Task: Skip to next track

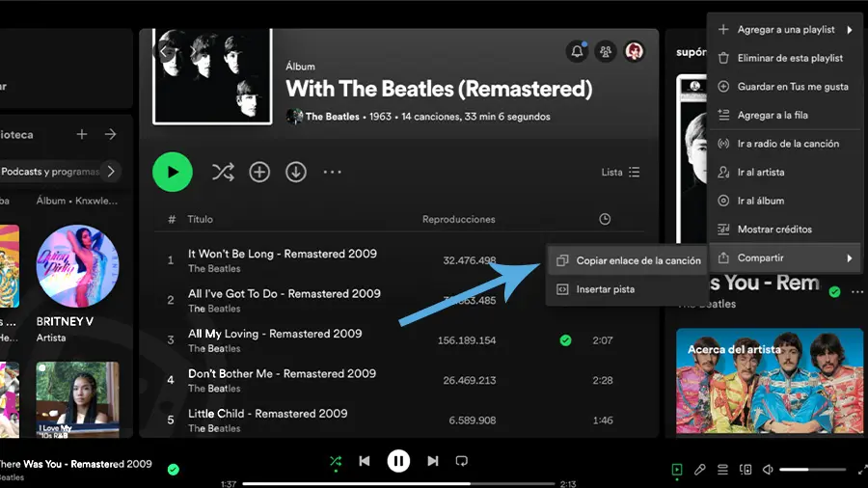Action: click(x=433, y=461)
